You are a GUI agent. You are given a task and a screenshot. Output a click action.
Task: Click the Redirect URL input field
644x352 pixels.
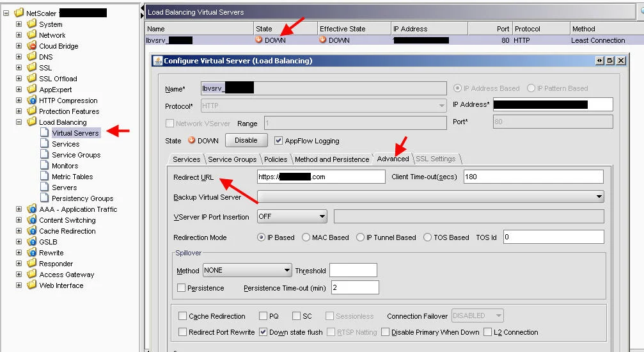[x=321, y=177]
